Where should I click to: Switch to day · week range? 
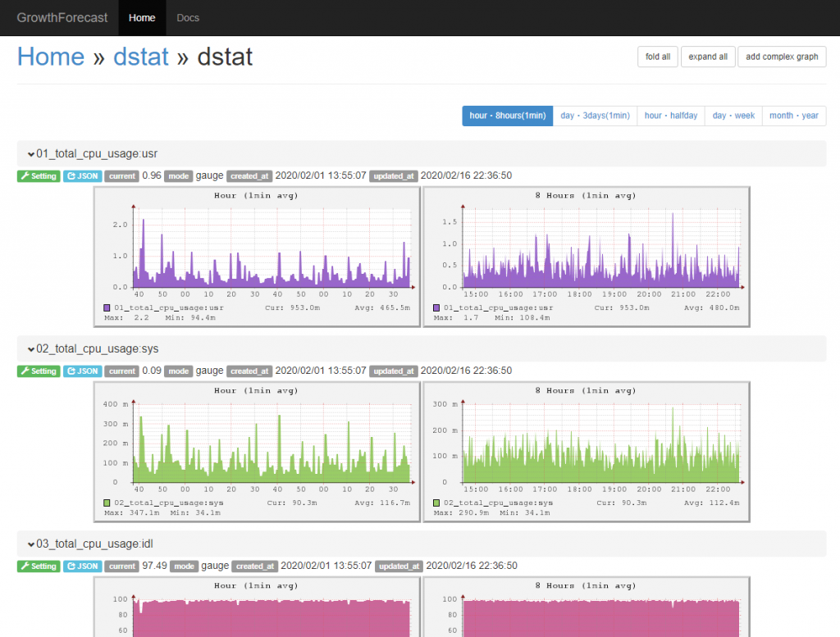click(733, 116)
